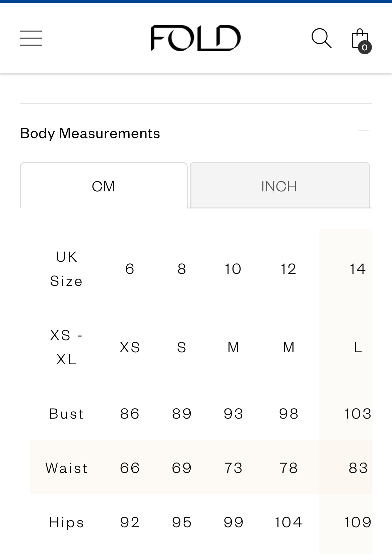The width and height of the screenshot is (392, 554).
Task: Click the FOLD logo
Action: pos(196,38)
